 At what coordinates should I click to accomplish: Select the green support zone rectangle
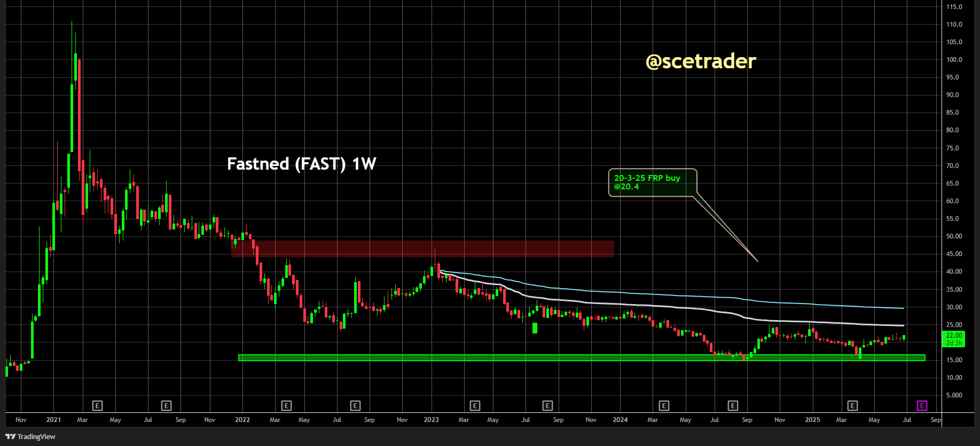pos(582,358)
